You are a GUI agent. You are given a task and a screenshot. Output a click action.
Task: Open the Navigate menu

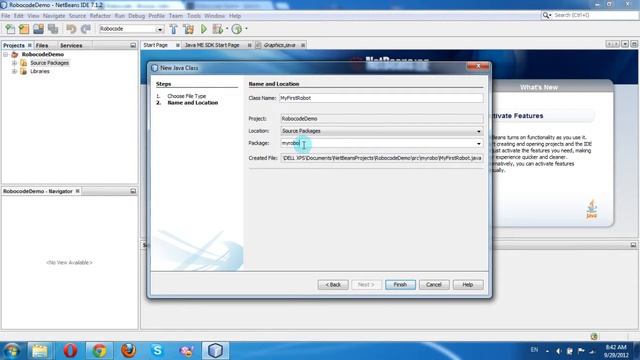(54, 16)
